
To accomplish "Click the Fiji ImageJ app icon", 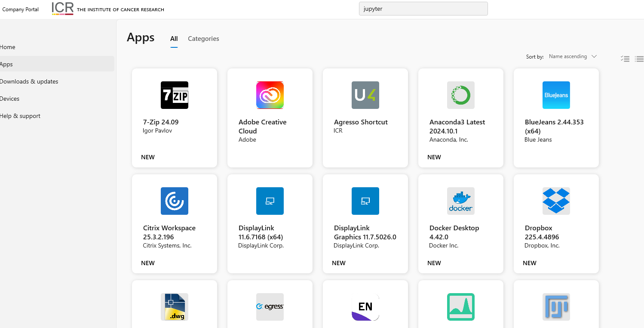I will click(x=556, y=307).
